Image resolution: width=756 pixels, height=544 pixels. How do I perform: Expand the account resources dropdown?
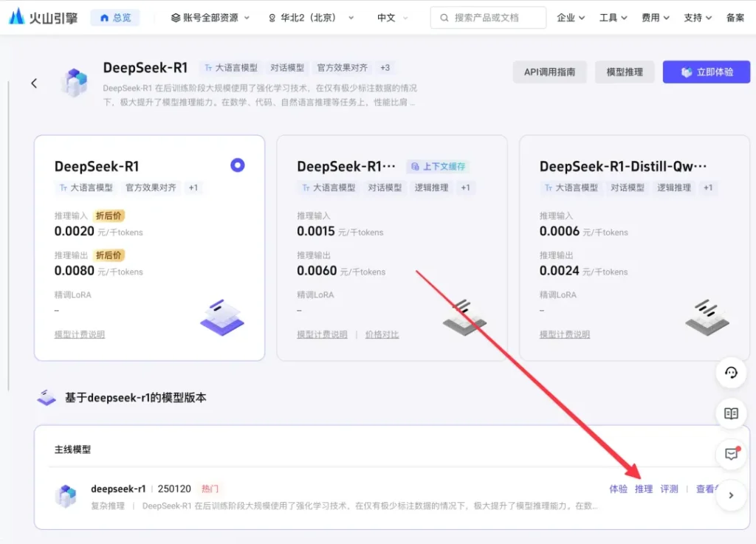210,18
